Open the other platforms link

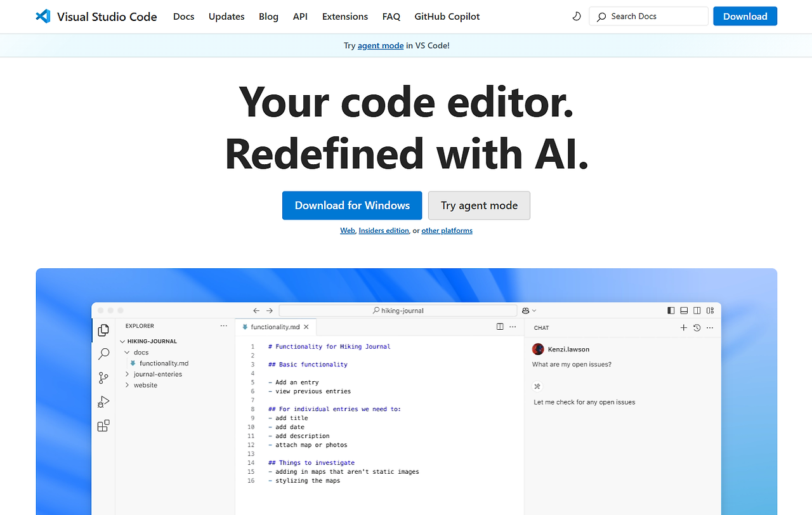(447, 231)
